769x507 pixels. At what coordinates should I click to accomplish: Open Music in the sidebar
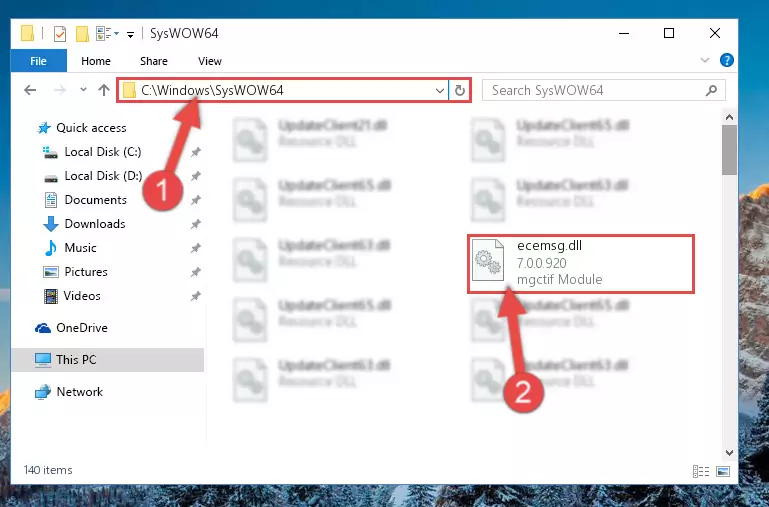click(71, 248)
